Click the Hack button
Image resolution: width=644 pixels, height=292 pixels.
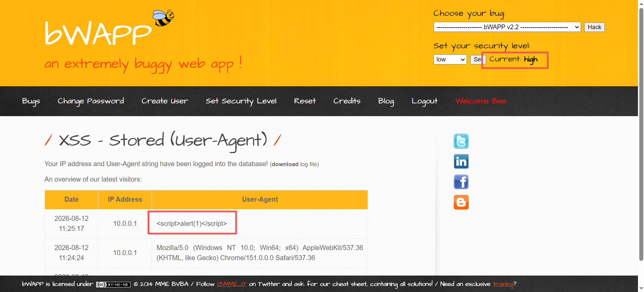tap(594, 27)
